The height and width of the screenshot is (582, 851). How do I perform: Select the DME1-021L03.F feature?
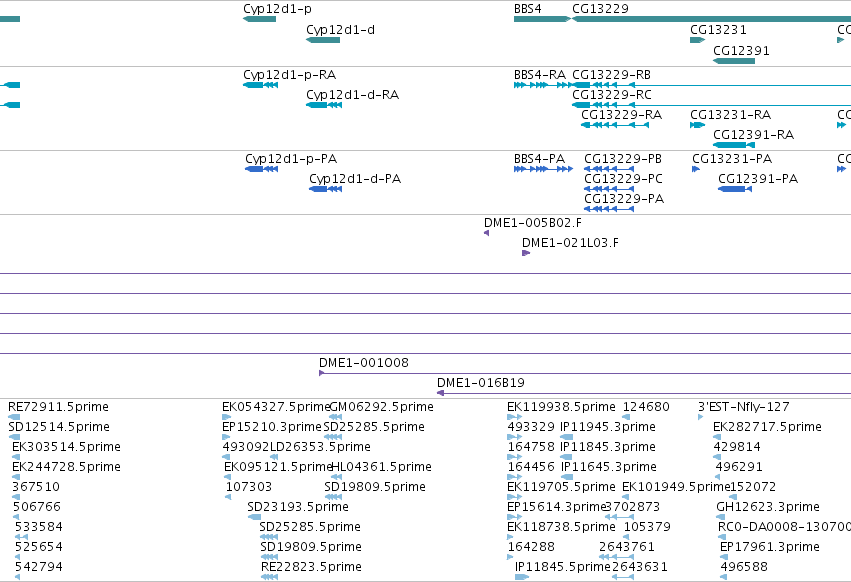pos(526,253)
